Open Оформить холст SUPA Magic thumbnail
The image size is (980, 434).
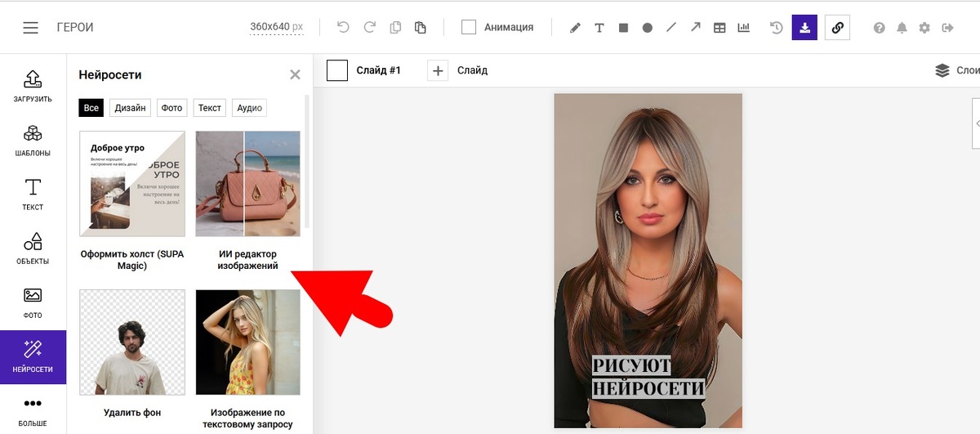(132, 184)
